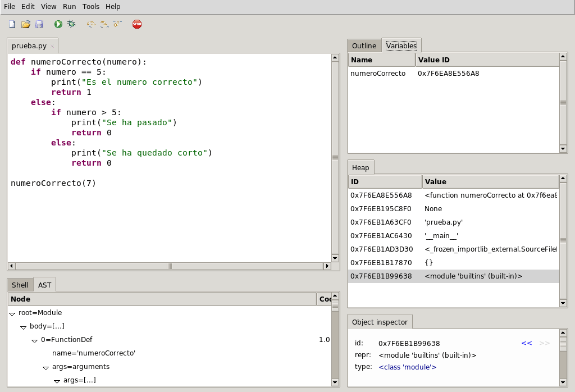Go forward with the >> inspector link
Image resolution: width=575 pixels, height=392 pixels.
545,343
